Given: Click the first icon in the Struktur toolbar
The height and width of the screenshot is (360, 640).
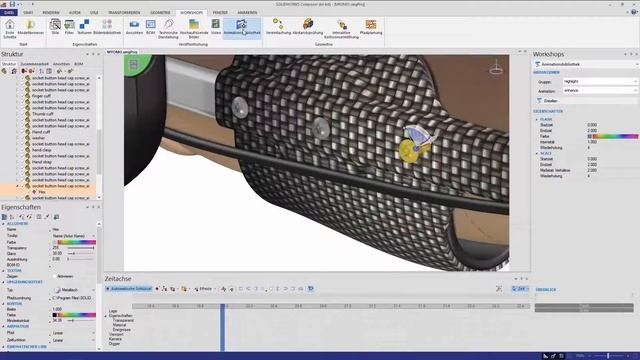Looking at the screenshot, I should tap(4, 71).
